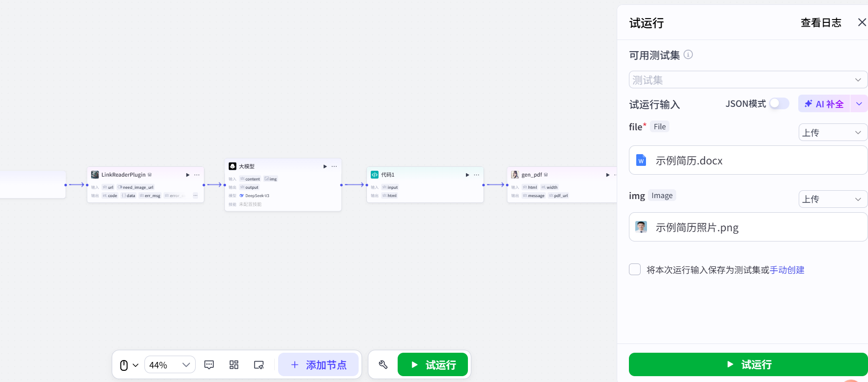Click the img input tag in 大模型 node
The image size is (868, 382).
click(x=271, y=179)
